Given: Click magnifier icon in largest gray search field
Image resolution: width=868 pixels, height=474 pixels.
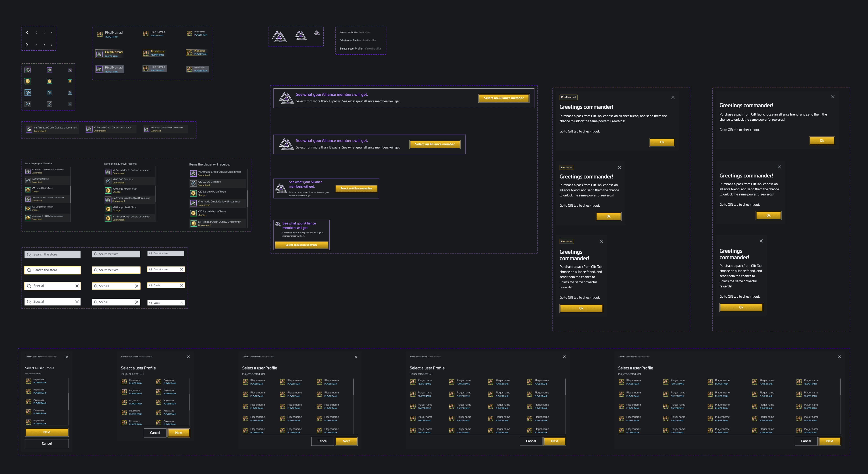Looking at the screenshot, I should click(29, 255).
